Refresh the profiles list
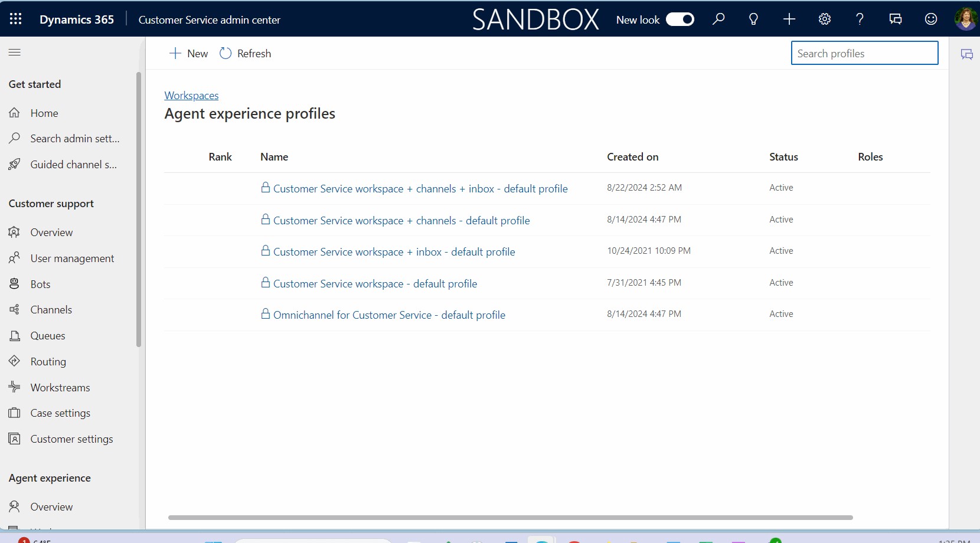 point(246,54)
